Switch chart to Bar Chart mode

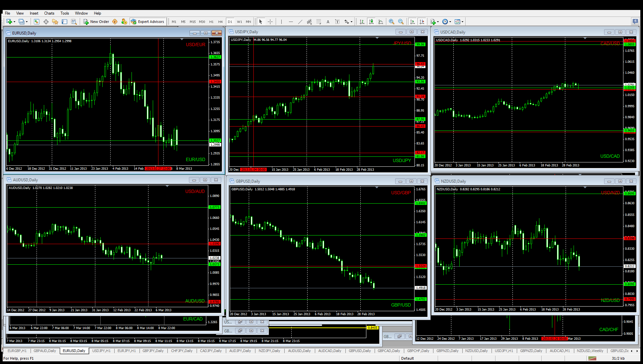tap(362, 22)
